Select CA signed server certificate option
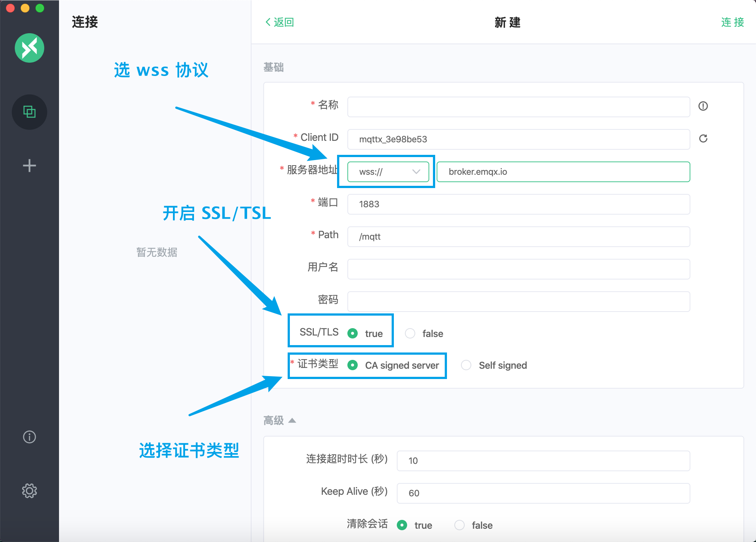Viewport: 756px width, 542px height. point(353,365)
